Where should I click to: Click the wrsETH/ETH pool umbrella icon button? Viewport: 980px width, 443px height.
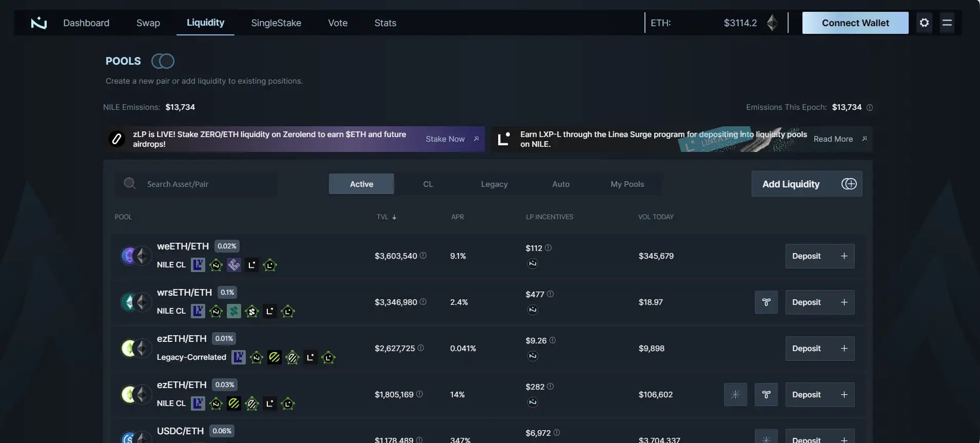pos(766,302)
